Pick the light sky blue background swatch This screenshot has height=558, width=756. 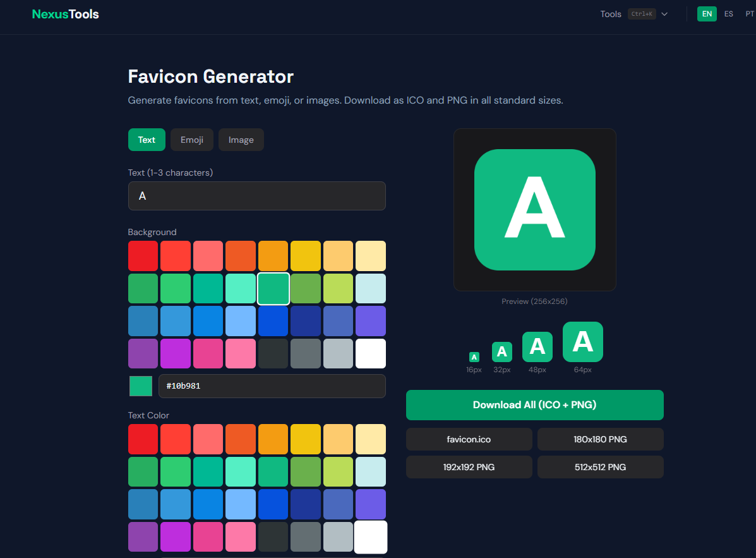[241, 321]
